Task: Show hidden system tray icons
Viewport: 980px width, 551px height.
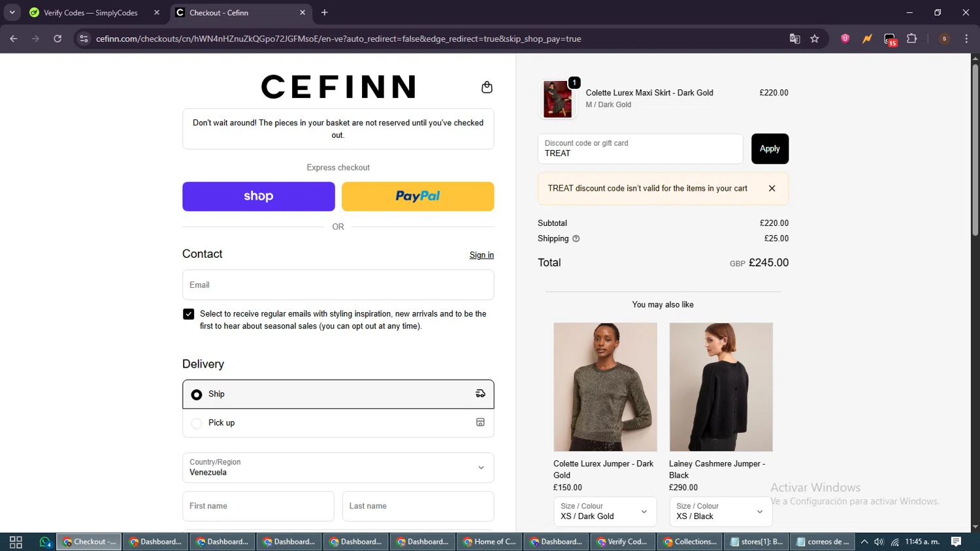Action: coord(864,542)
